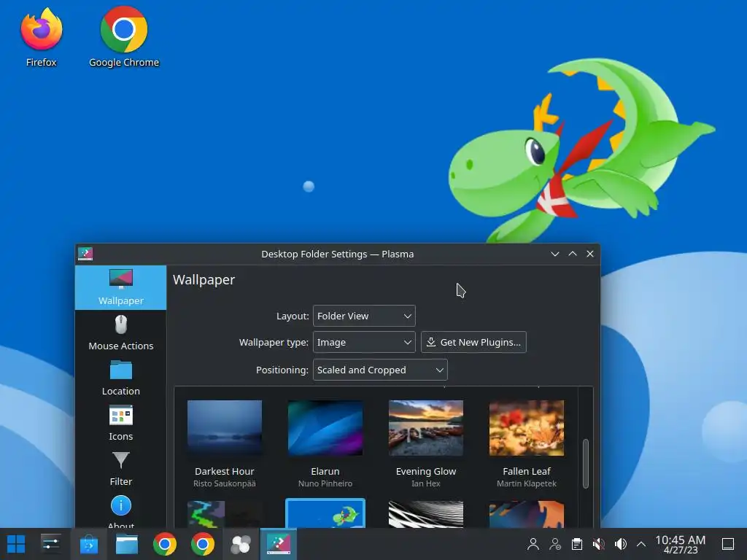This screenshot has height=560, width=747.
Task: Switch to the Icons settings section
Action: (120, 424)
